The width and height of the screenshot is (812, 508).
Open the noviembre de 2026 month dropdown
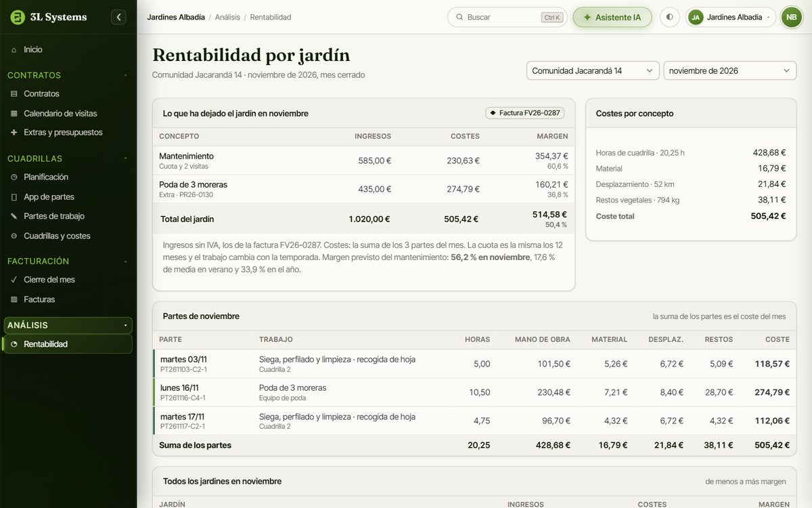click(x=729, y=70)
